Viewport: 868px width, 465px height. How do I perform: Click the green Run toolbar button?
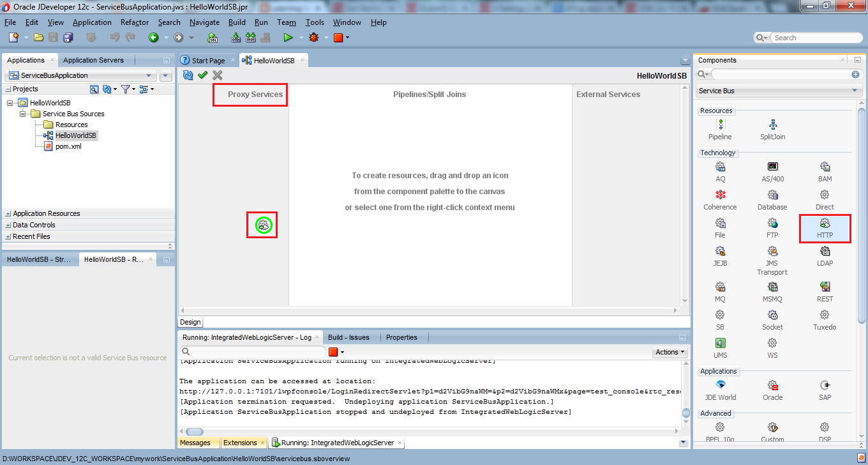point(288,38)
